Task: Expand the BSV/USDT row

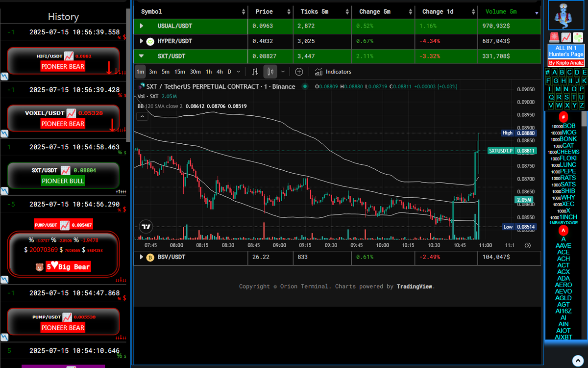Action: [142, 257]
